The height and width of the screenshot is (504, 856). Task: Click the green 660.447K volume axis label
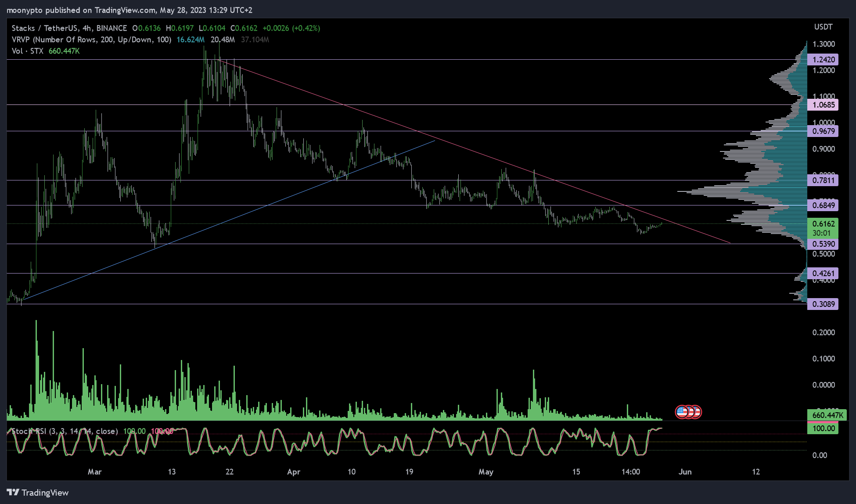point(827,415)
